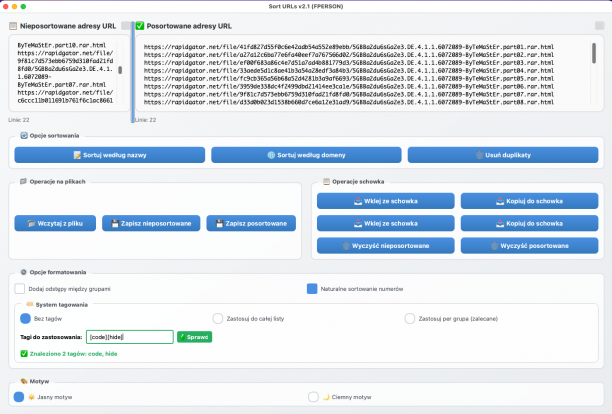Viewport: 612px width, 414px height.
Task: Click the floppy disk icon on Zapisz nieposortowane
Action: (x=115, y=224)
